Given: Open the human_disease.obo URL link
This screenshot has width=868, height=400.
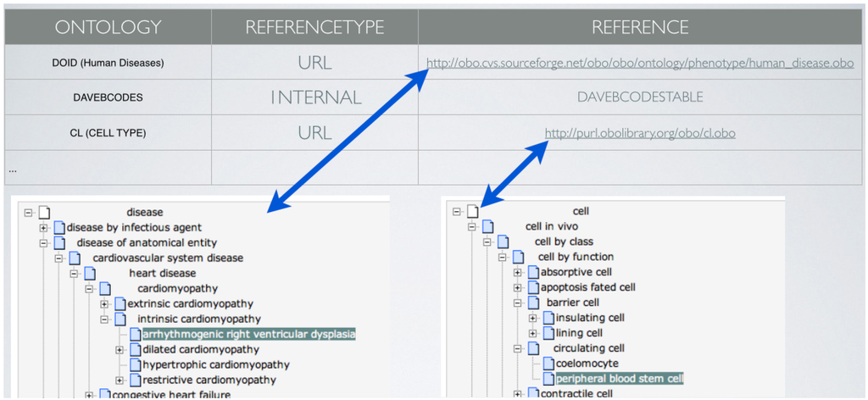Looking at the screenshot, I should tap(640, 63).
